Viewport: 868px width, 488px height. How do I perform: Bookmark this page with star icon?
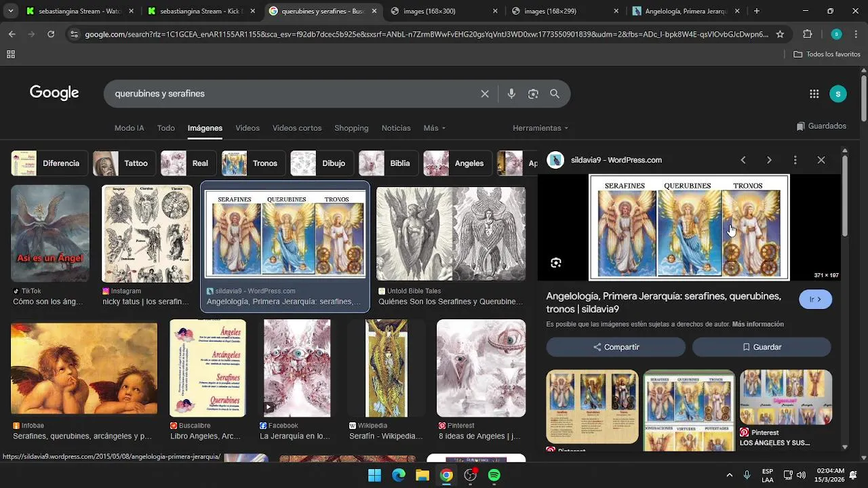(780, 34)
